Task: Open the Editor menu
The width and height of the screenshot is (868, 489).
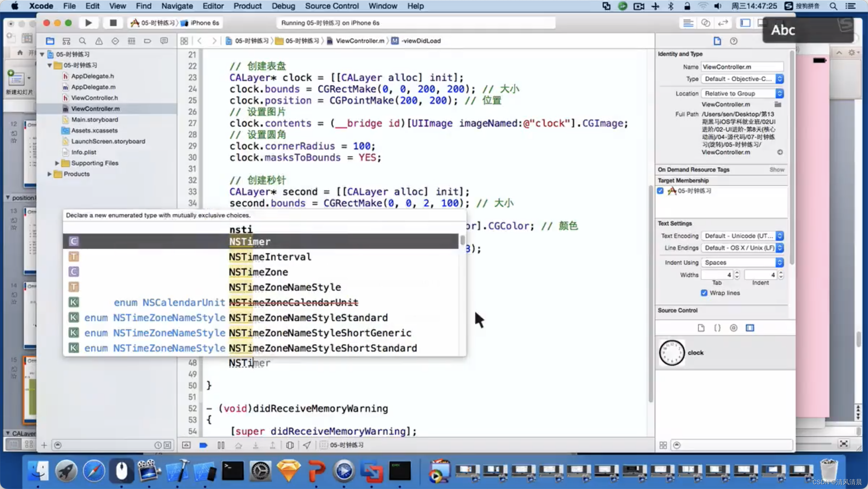Action: pyautogui.click(x=213, y=6)
